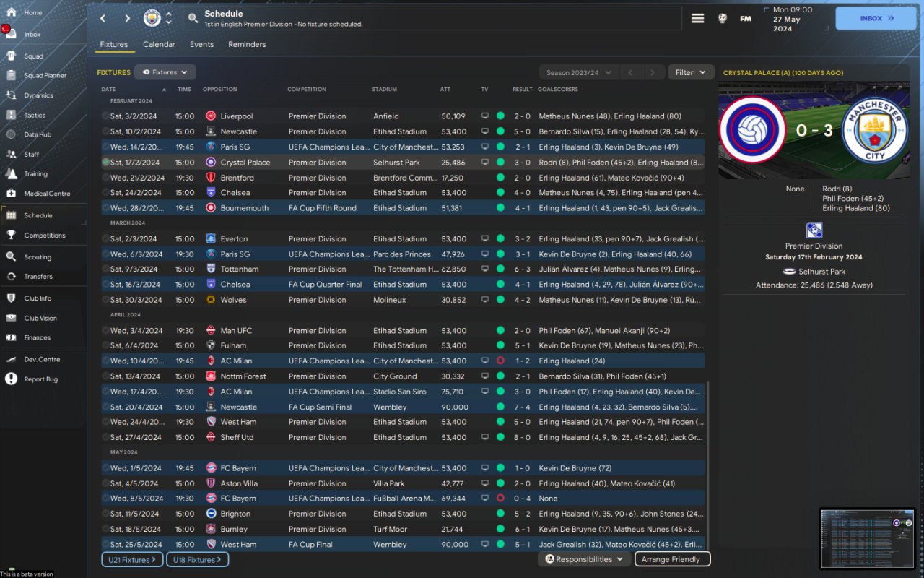
Task: Tick the selection circle for Wolves fixture
Action: pyautogui.click(x=105, y=300)
